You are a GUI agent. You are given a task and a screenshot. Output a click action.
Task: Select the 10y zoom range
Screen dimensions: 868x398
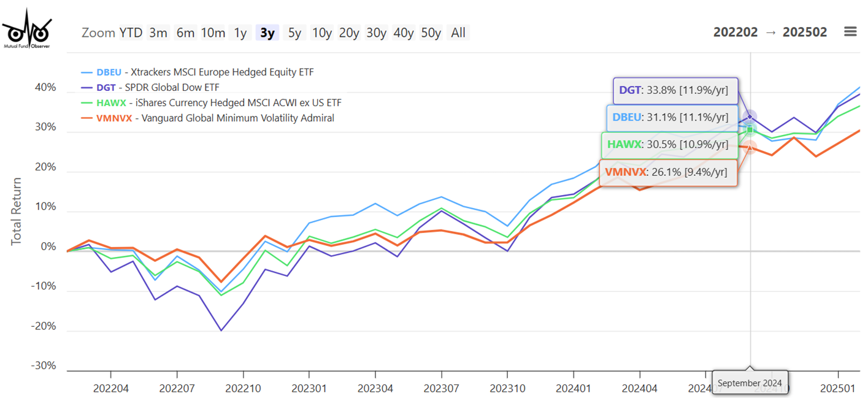pyautogui.click(x=321, y=33)
